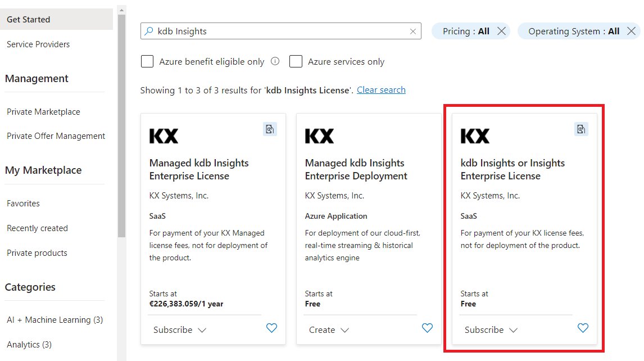Click the Azure benefit info icon
The image size is (644, 361).
pyautogui.click(x=275, y=61)
